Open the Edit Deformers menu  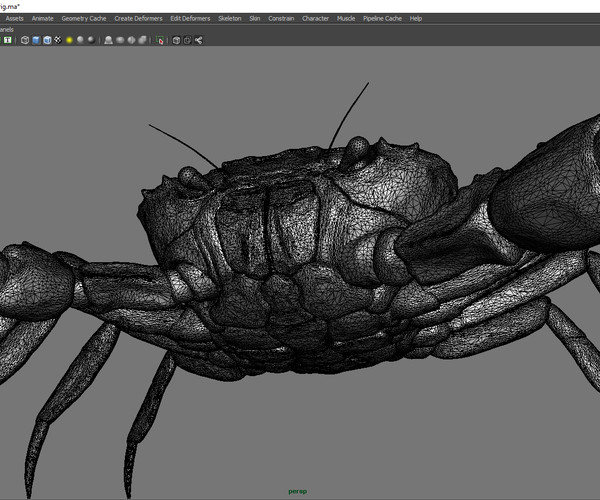[x=190, y=18]
